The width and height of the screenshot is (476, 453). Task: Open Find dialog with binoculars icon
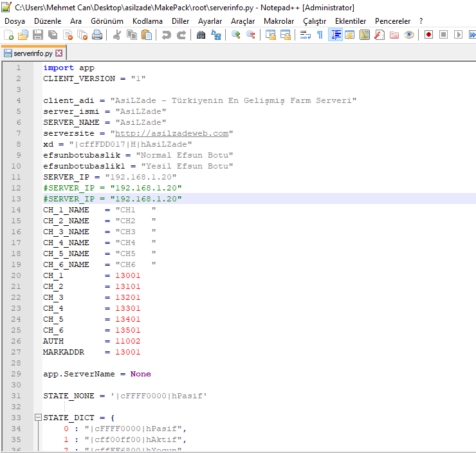(201, 35)
